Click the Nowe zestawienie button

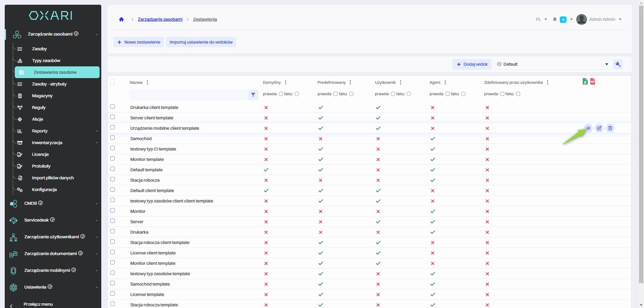click(139, 42)
